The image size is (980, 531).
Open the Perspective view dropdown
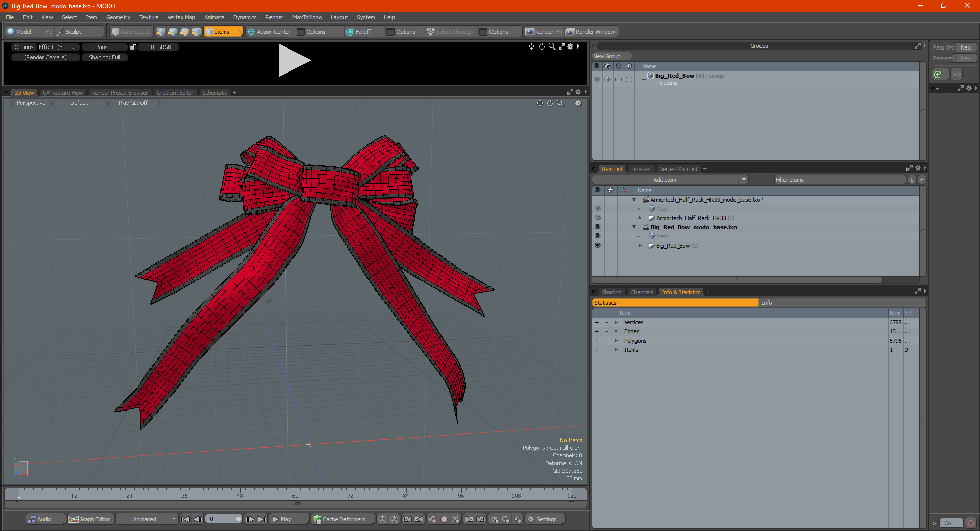[31, 103]
